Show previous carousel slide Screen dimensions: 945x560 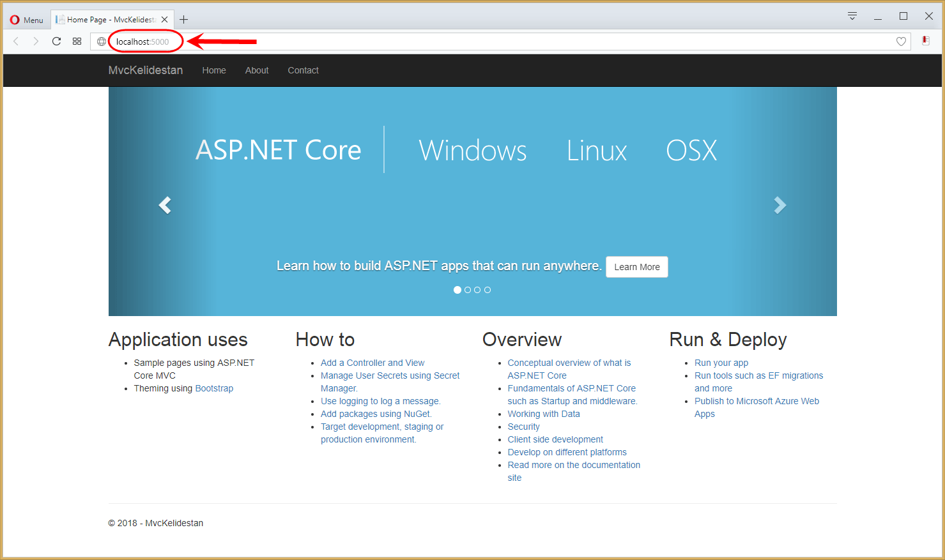(x=165, y=205)
